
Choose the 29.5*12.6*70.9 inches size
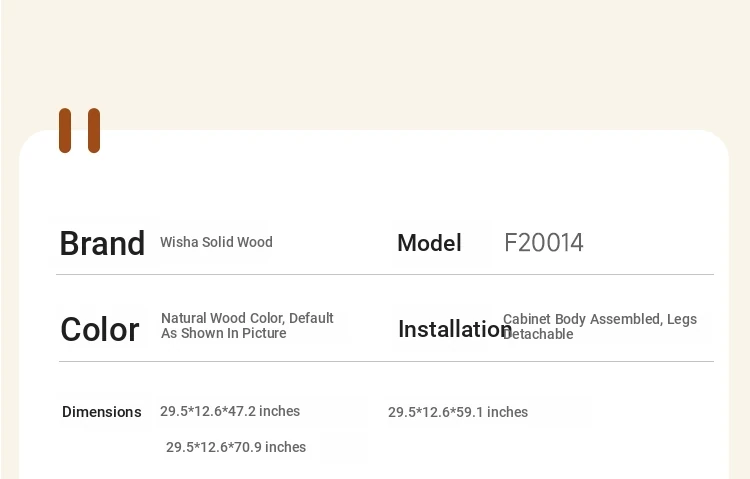click(x=236, y=447)
